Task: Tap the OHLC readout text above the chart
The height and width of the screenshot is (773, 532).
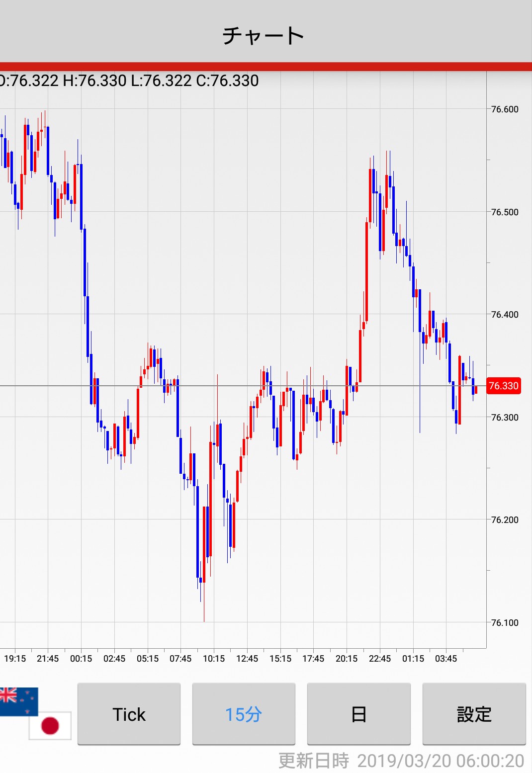Action: click(x=129, y=81)
